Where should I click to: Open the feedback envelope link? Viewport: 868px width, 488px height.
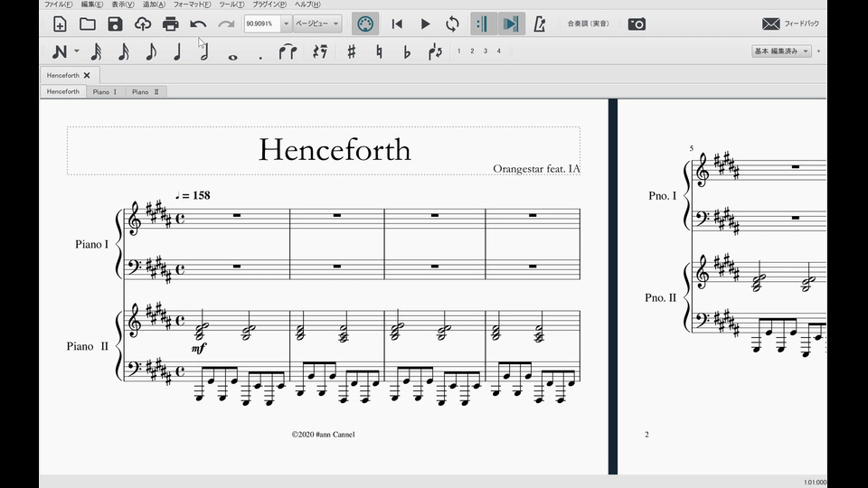coord(790,23)
